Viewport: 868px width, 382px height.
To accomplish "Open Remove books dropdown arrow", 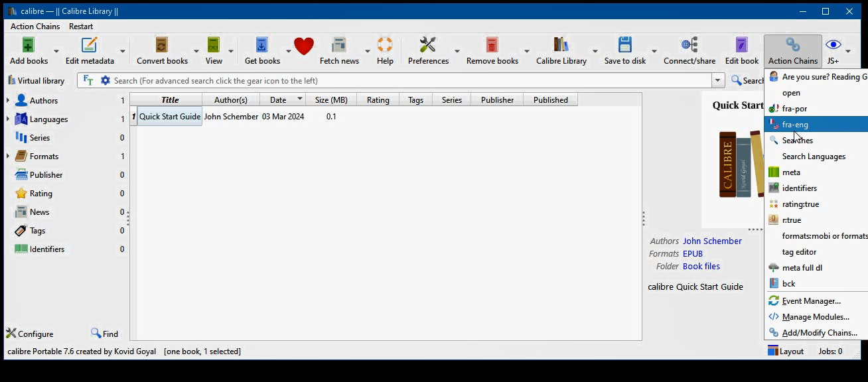I will pyautogui.click(x=526, y=51).
